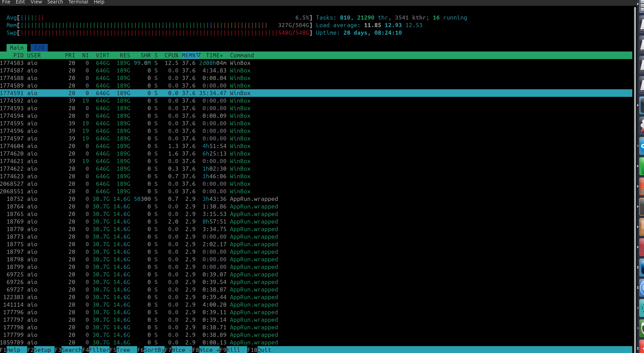Open the Help menu in the menu bar
Screen dimensions: 644x353
pos(99,2)
